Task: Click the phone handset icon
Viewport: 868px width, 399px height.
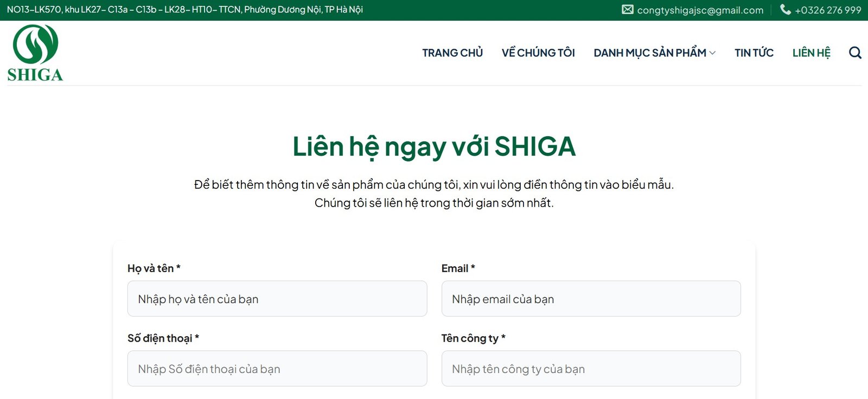Action: 785,10
